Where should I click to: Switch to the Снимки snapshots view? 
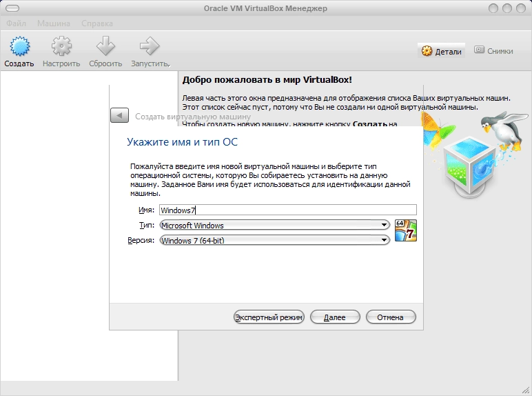click(x=493, y=51)
